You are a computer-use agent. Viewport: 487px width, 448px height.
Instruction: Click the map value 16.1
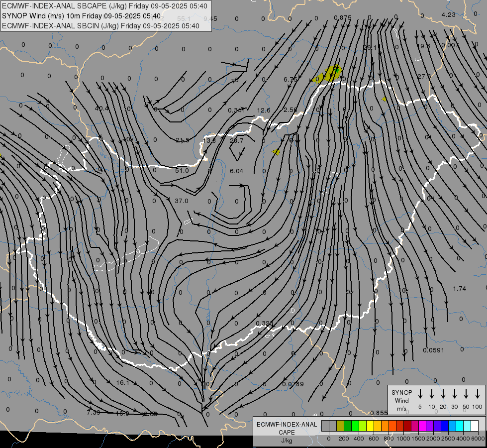tap(123, 383)
